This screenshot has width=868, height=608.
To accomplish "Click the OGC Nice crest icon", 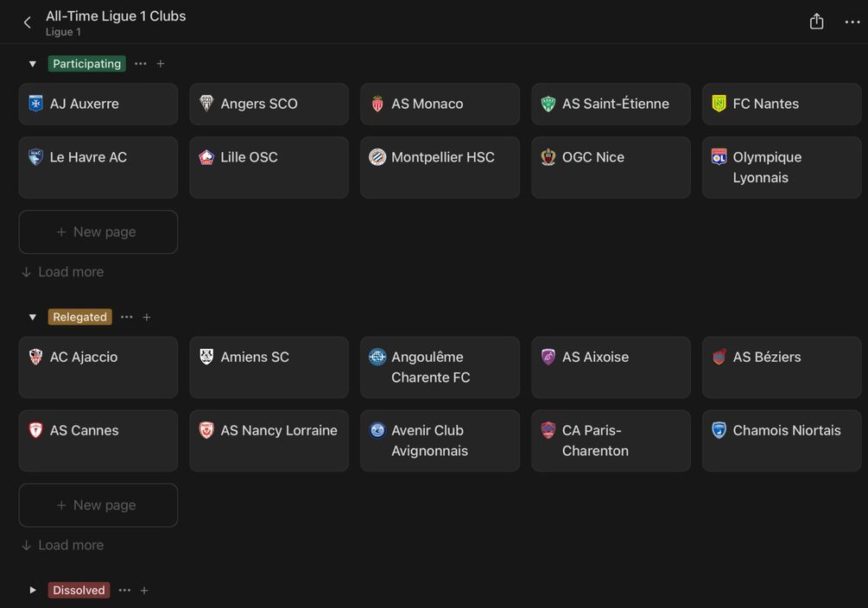I will tap(548, 157).
